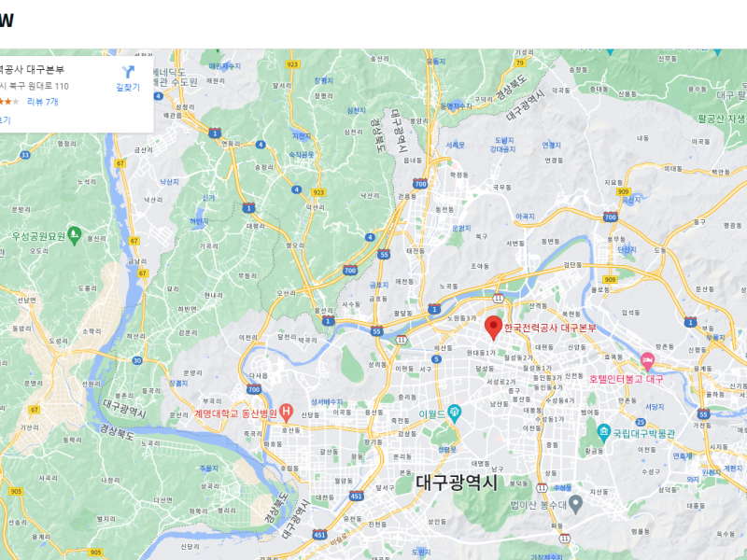Click the 효목동 neighborhood label
This screenshot has height=560, width=747.
[613, 357]
